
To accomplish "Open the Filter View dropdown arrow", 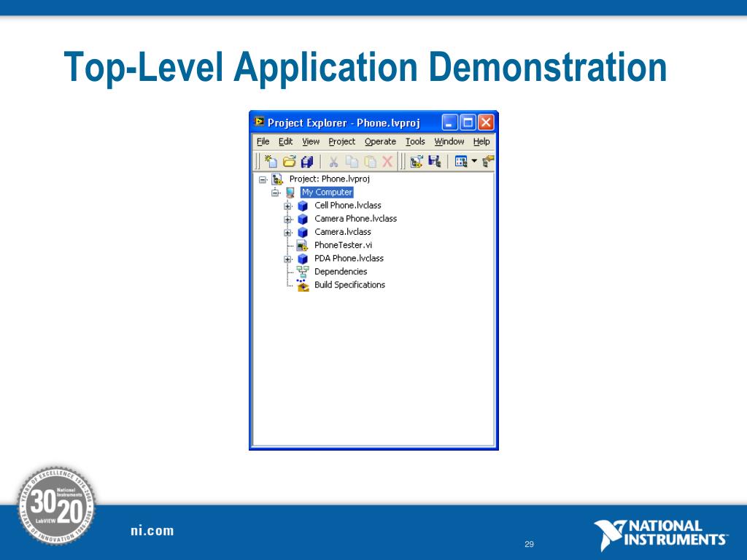I will [474, 161].
